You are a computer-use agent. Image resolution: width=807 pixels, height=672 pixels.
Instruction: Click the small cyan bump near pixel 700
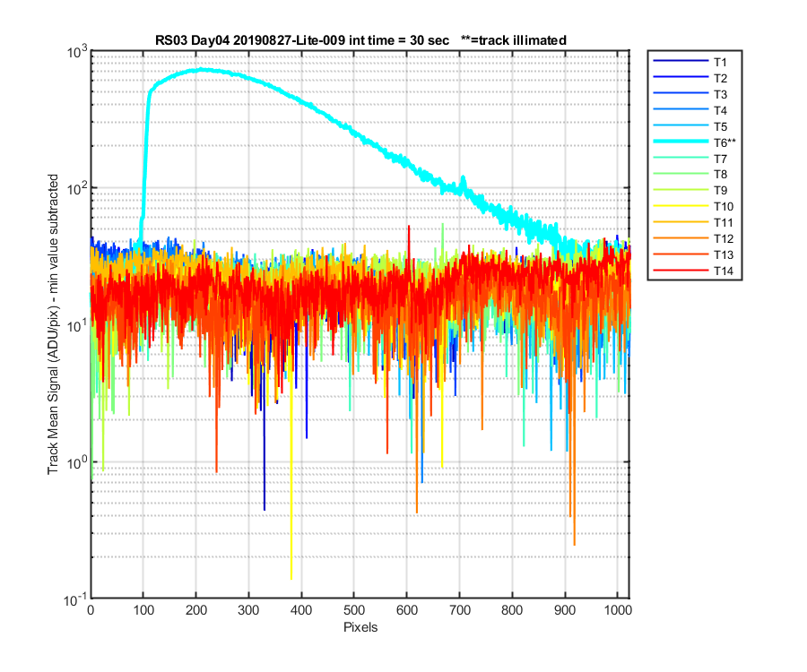point(463,180)
